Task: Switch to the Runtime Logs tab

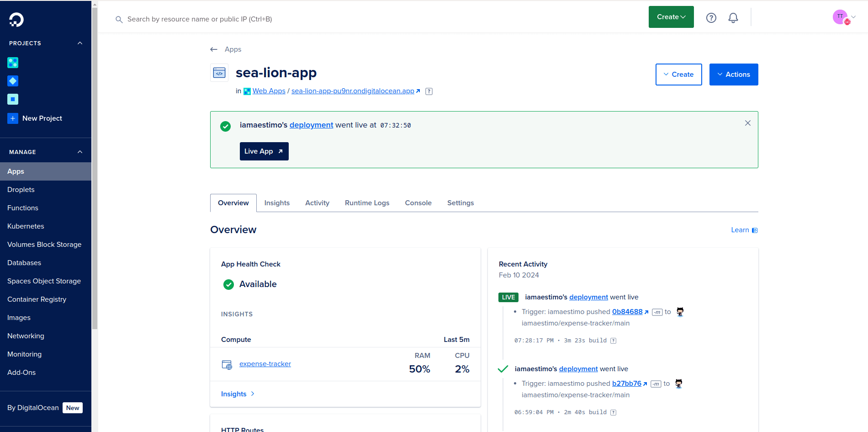Action: (x=367, y=203)
